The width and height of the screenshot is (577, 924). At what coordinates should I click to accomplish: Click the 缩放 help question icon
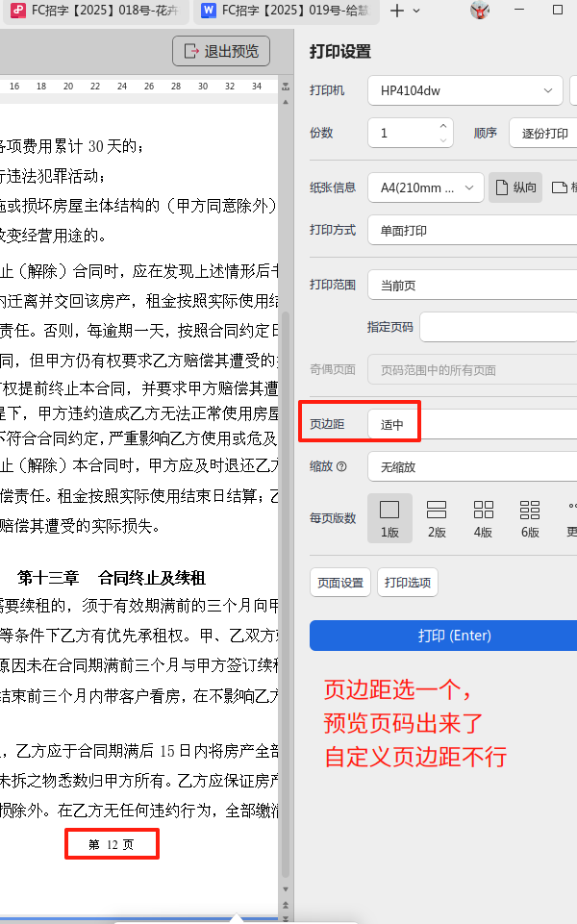coord(341,466)
